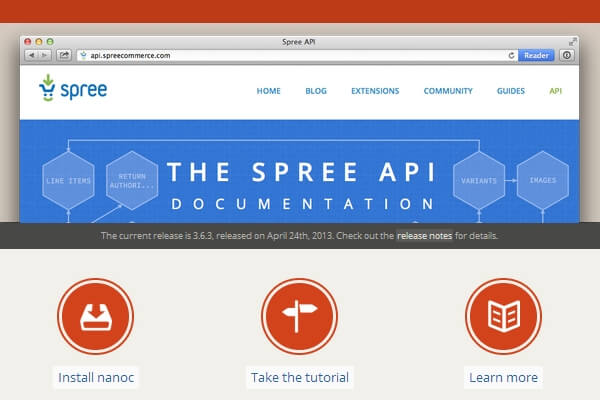
Task: Open the HOME menu item
Action: pyautogui.click(x=269, y=91)
